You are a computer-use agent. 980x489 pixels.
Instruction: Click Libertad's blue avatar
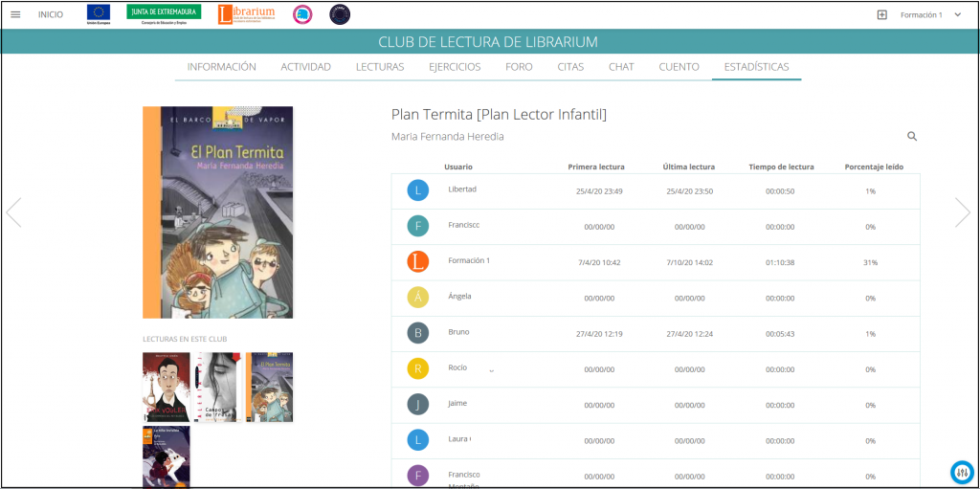point(417,190)
